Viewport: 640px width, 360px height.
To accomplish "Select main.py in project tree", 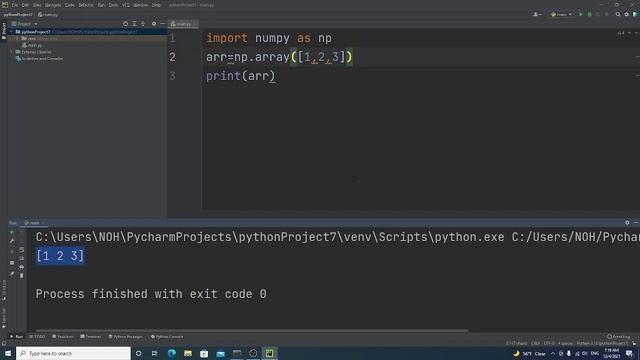I will [x=32, y=45].
